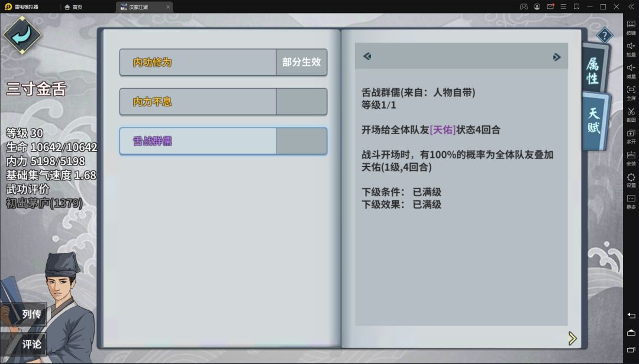The width and height of the screenshot is (639, 364).
Task: Select the 舌战群儒 talent entry
Action: pos(223,141)
